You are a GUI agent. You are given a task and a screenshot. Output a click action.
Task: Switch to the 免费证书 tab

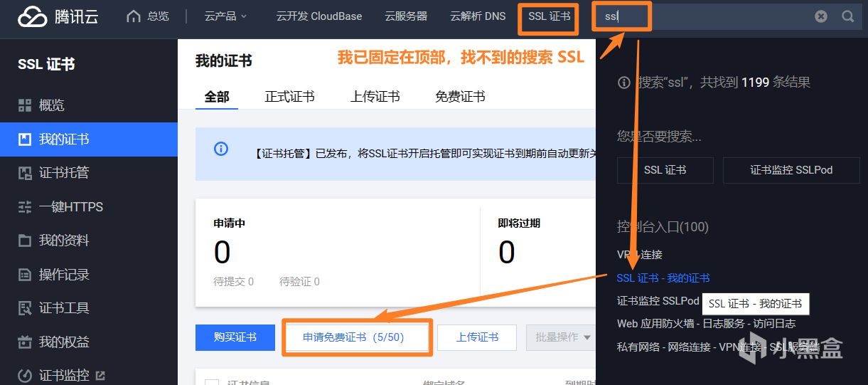(460, 97)
